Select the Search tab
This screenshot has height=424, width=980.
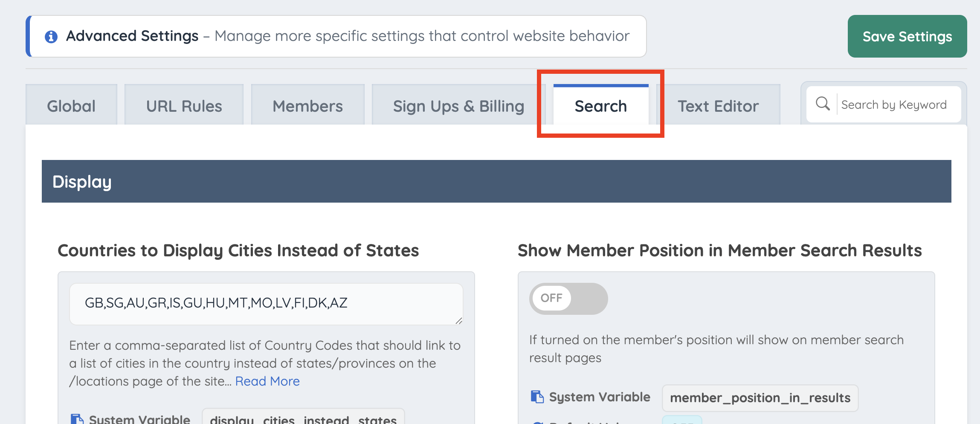[601, 105]
